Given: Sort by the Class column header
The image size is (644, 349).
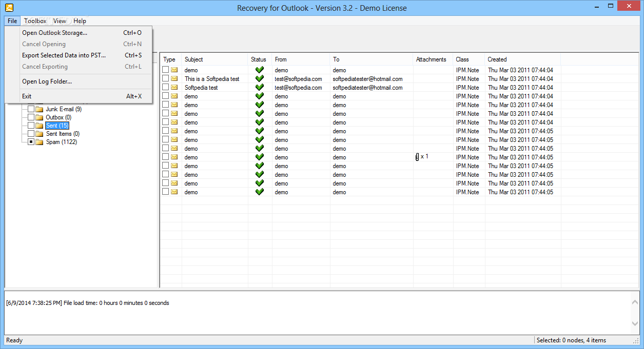Looking at the screenshot, I should (x=469, y=59).
